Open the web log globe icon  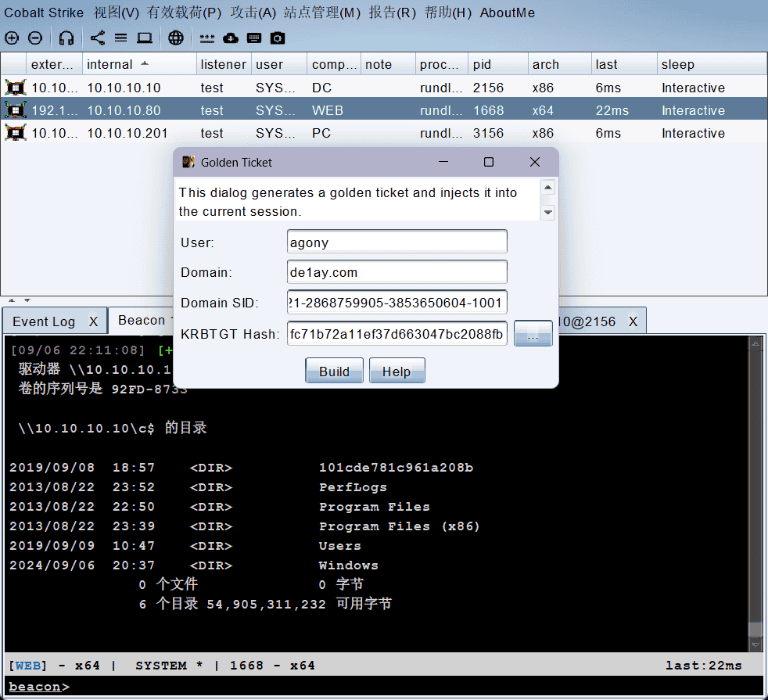point(175,38)
